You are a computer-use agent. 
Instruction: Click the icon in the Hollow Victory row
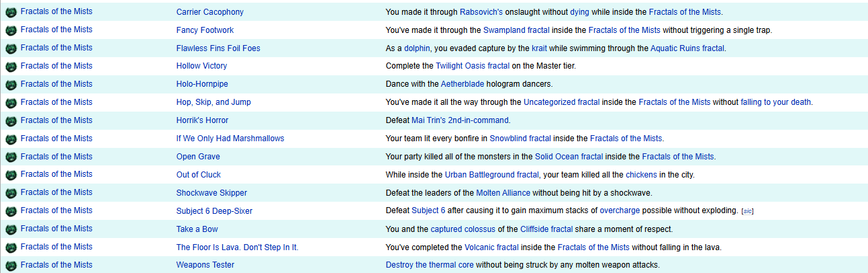[x=10, y=67]
